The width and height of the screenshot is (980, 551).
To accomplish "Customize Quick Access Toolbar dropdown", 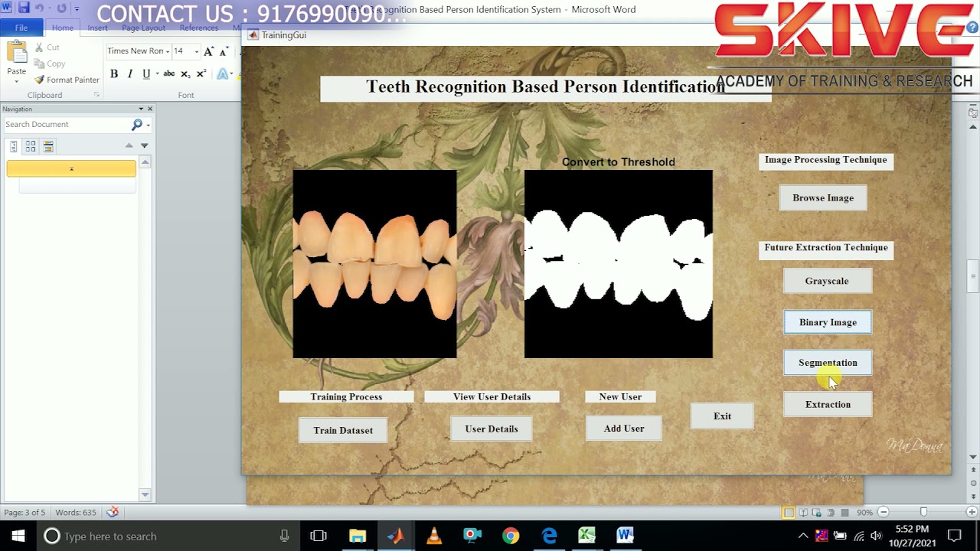I will click(77, 8).
